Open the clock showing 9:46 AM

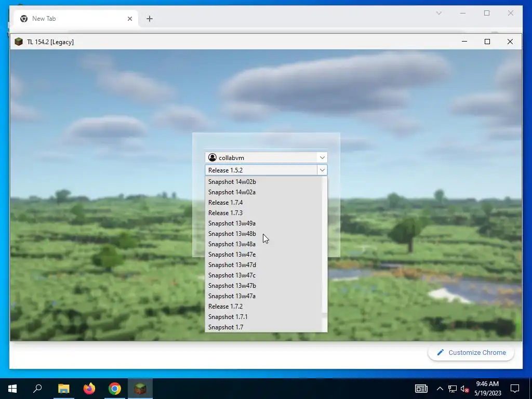(x=487, y=389)
